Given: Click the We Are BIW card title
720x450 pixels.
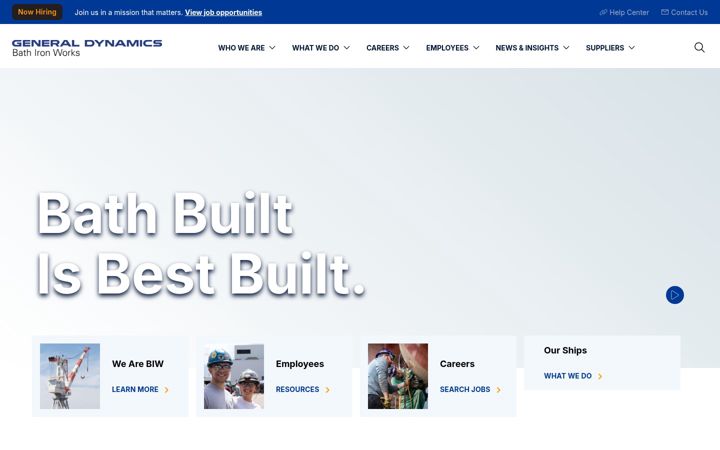Looking at the screenshot, I should click(138, 364).
